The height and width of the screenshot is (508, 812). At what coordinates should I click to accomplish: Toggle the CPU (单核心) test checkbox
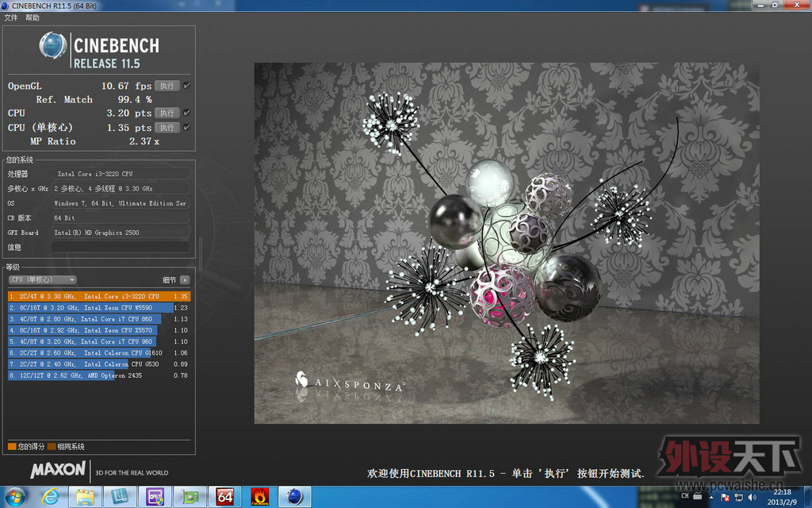(187, 127)
